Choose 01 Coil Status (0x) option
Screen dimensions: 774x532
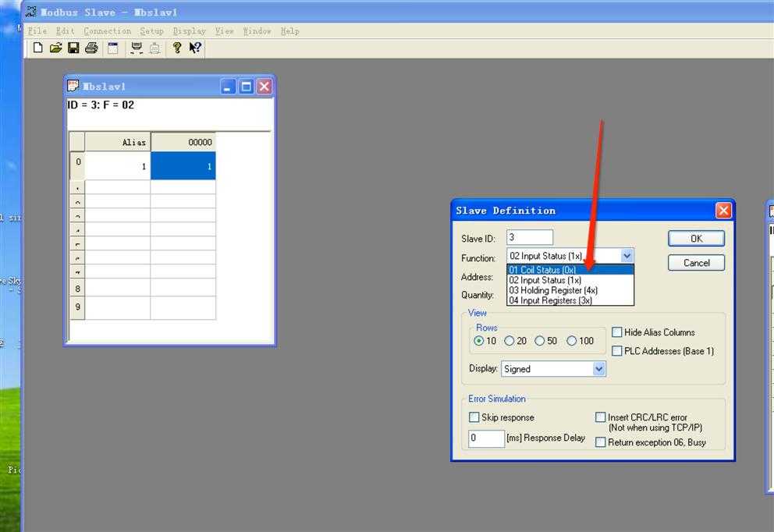pos(570,270)
